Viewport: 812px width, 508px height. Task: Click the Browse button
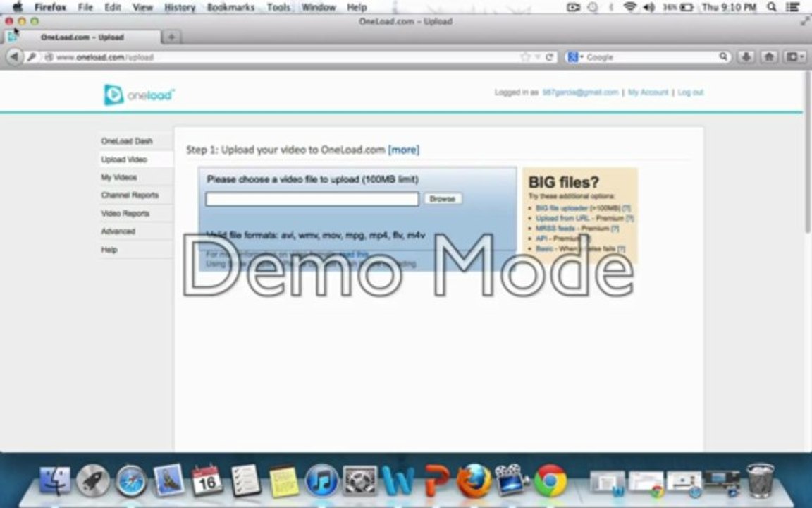[x=443, y=198]
